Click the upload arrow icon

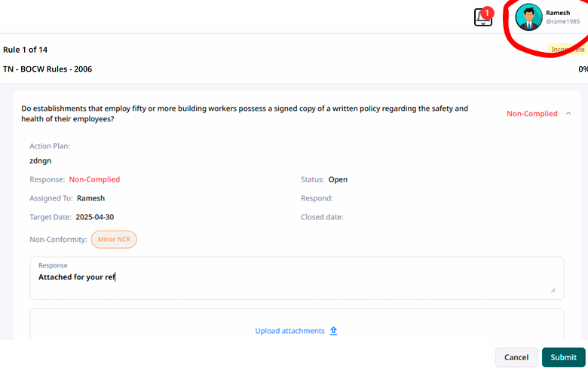click(x=333, y=331)
